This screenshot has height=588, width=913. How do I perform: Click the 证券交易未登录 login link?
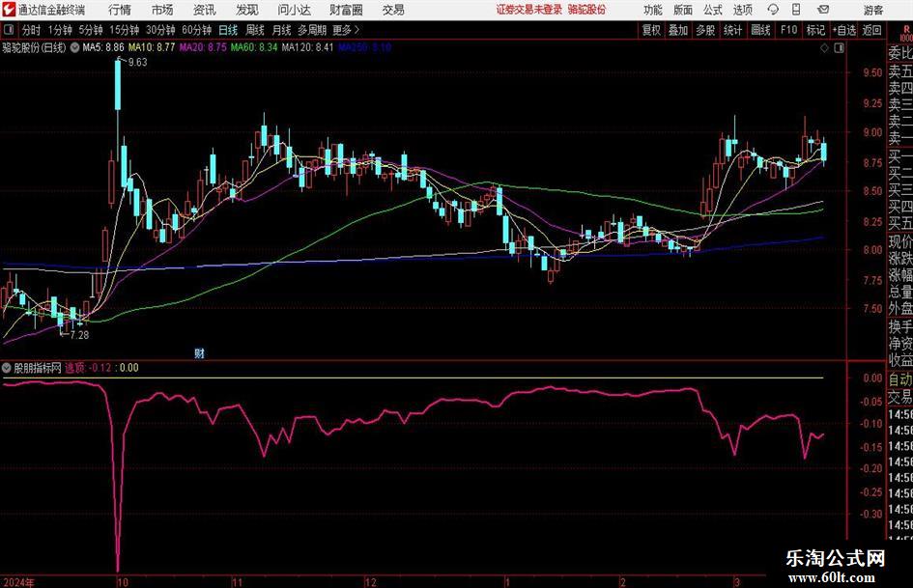click(528, 10)
